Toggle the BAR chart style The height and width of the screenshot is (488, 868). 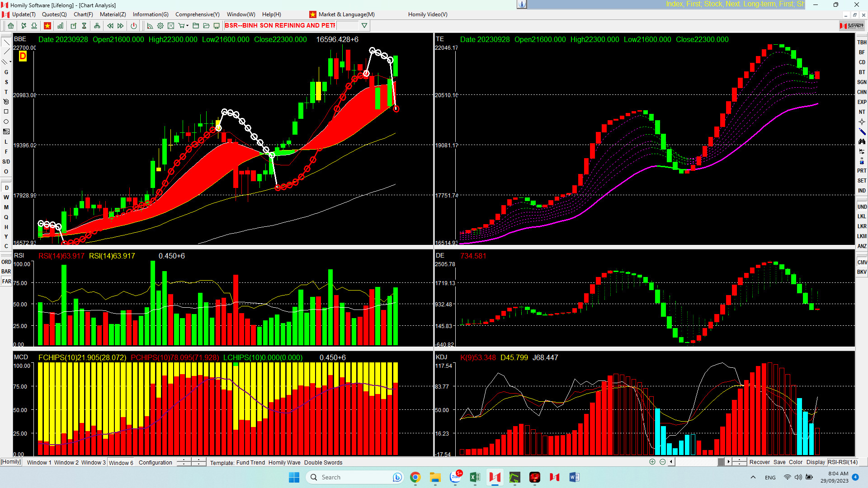pyautogui.click(x=6, y=272)
